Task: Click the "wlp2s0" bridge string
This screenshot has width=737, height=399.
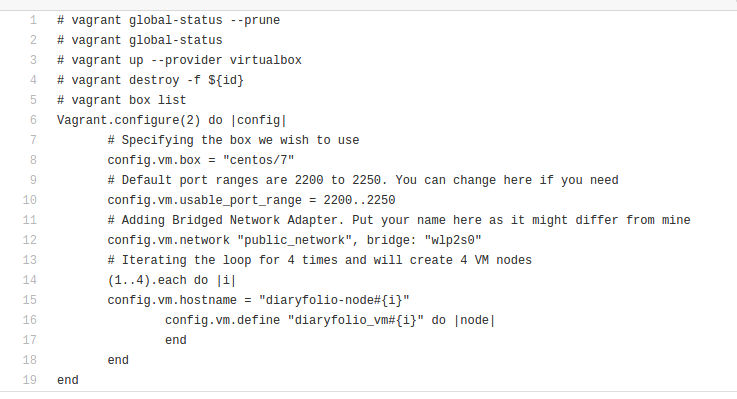Action: pos(453,240)
